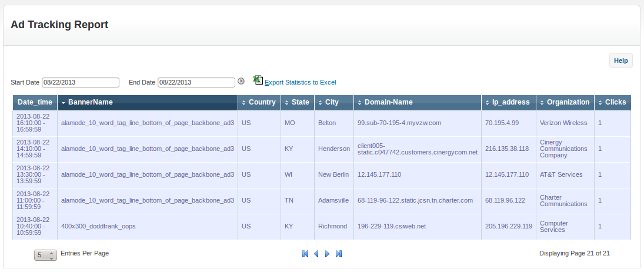This screenshot has width=644, height=276.
Task: Click the Excel export icon
Action: coord(258,80)
